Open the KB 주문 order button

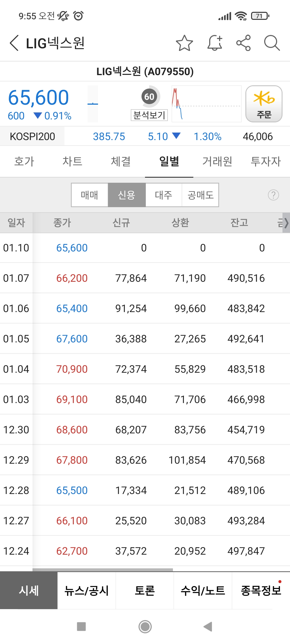pos(264,104)
